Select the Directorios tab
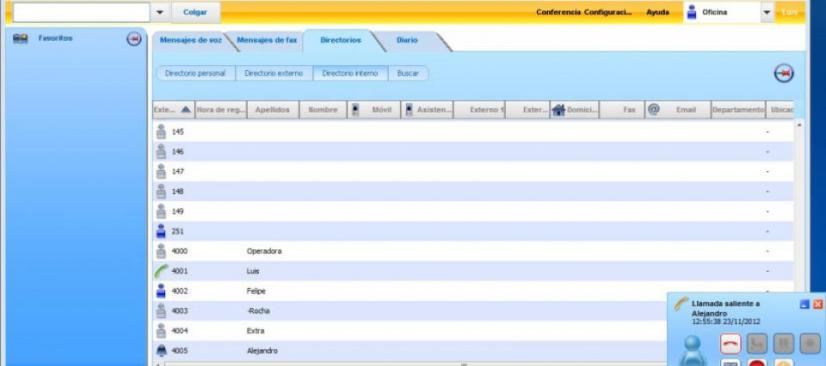Screen dimensions: 826x366 tap(340, 40)
